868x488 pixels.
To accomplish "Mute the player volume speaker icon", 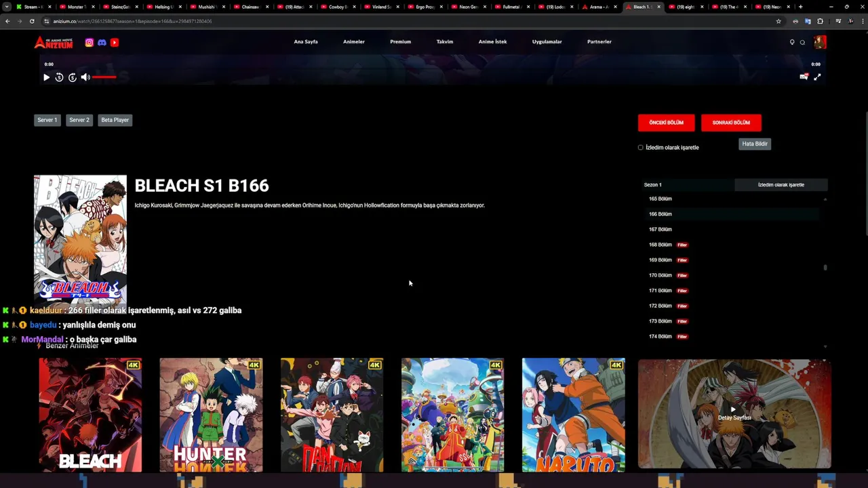I will [85, 77].
